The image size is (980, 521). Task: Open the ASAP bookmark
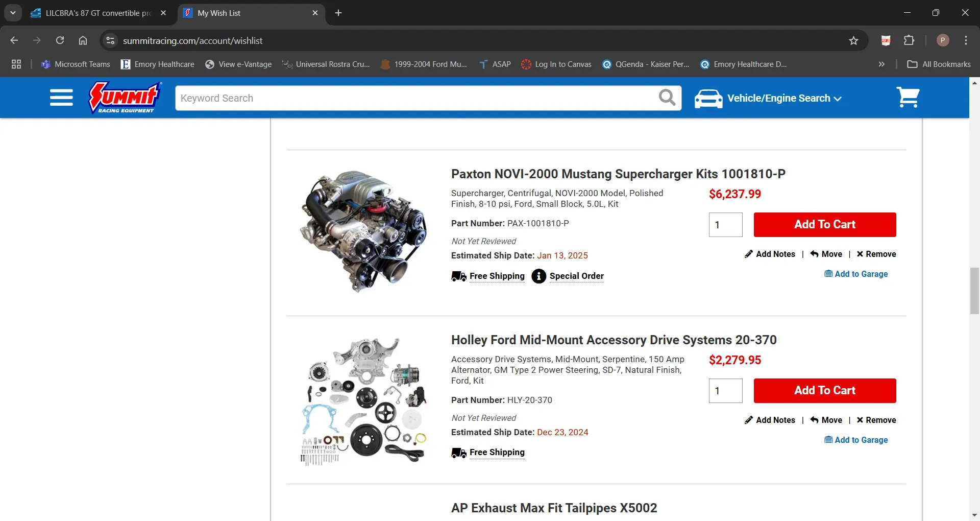(x=495, y=64)
